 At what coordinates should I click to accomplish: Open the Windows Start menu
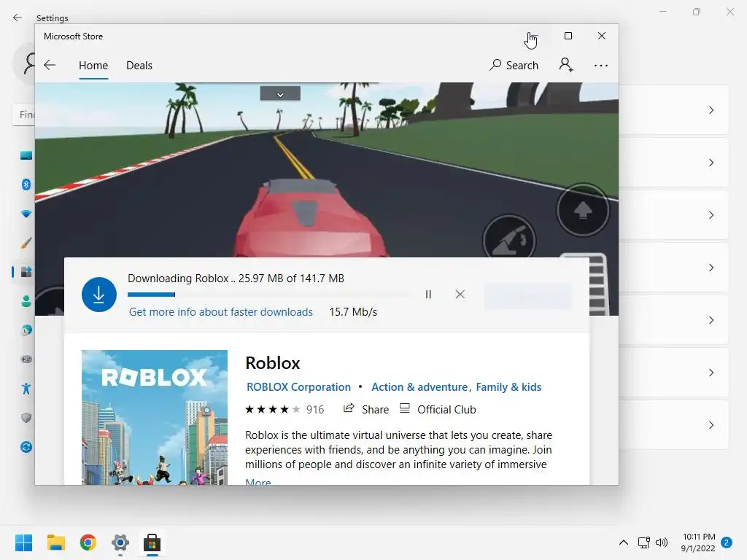(23, 542)
